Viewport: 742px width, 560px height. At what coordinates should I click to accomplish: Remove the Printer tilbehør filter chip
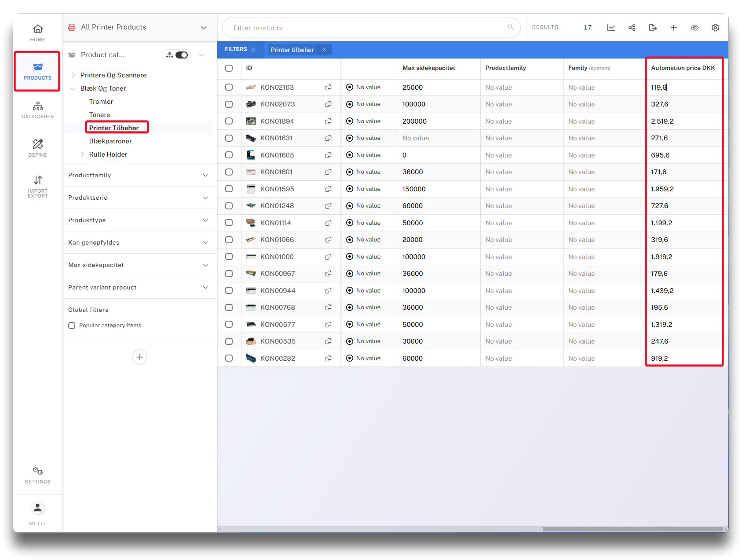[324, 50]
